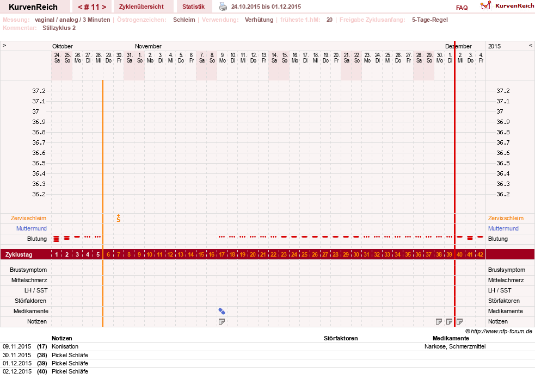Click the right Muttermund row label
The width and height of the screenshot is (535, 392).
coord(503,228)
